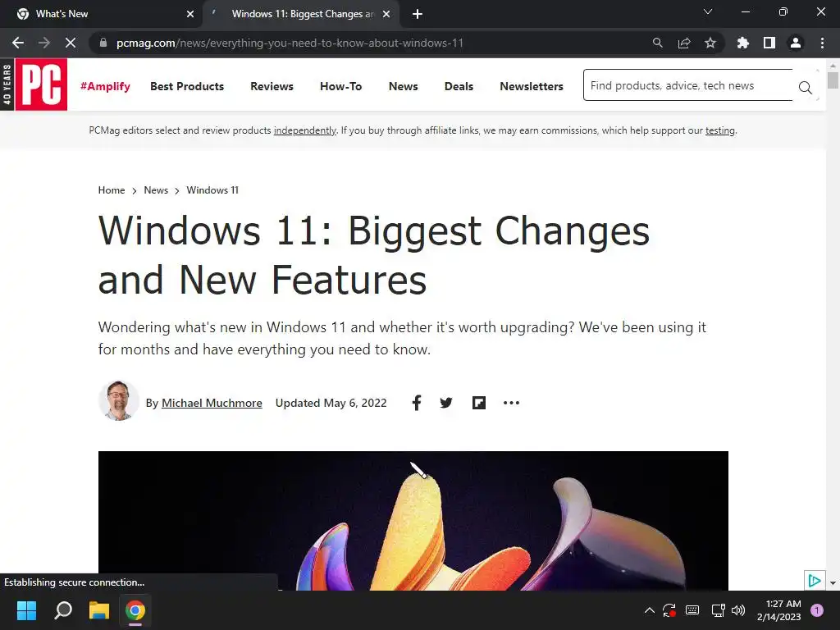
Task: Open more sharing options ellipsis
Action: [x=511, y=403]
